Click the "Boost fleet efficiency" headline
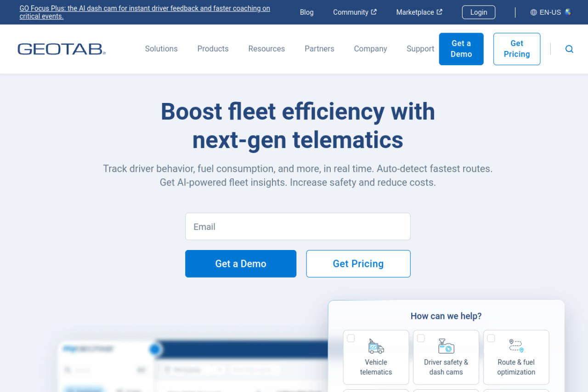Image resolution: width=588 pixels, height=392 pixels. click(298, 125)
